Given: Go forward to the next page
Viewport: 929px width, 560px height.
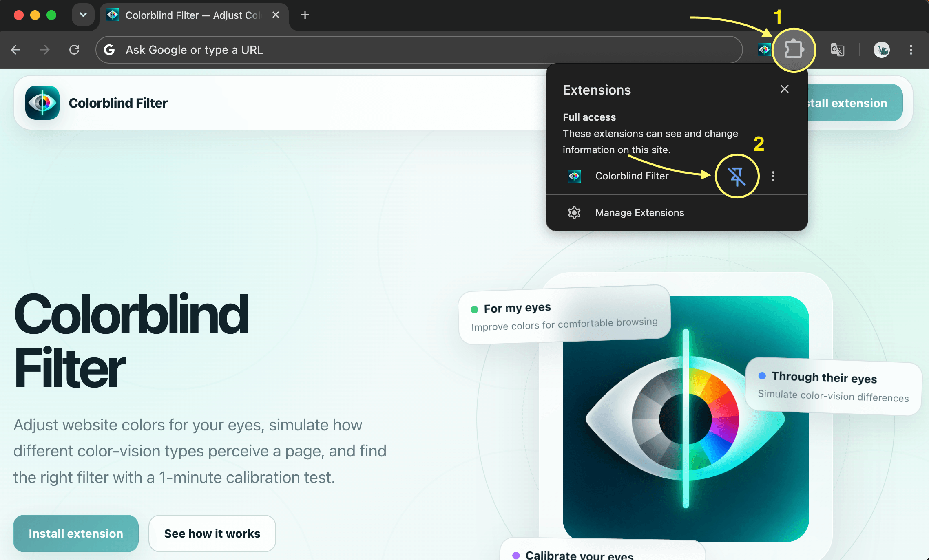Looking at the screenshot, I should [x=45, y=50].
